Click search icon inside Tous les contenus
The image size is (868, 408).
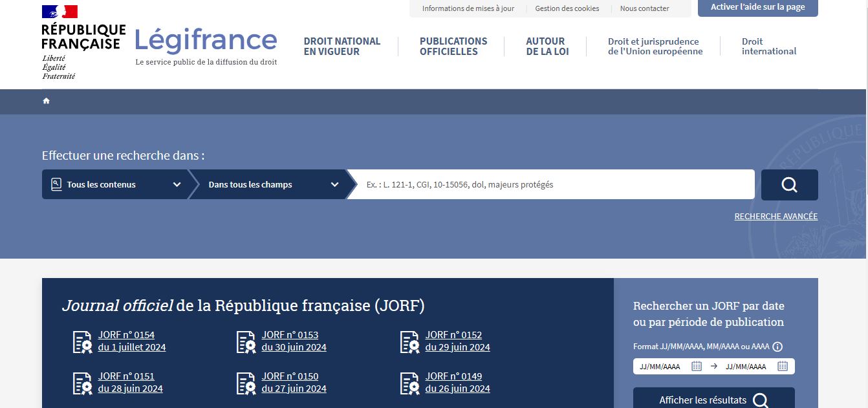56,184
